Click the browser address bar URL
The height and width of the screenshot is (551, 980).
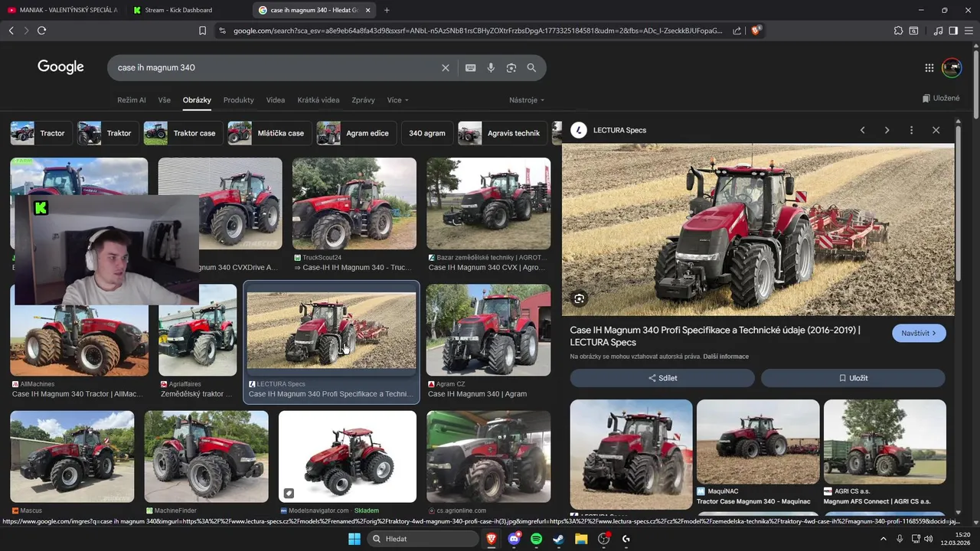(x=478, y=31)
